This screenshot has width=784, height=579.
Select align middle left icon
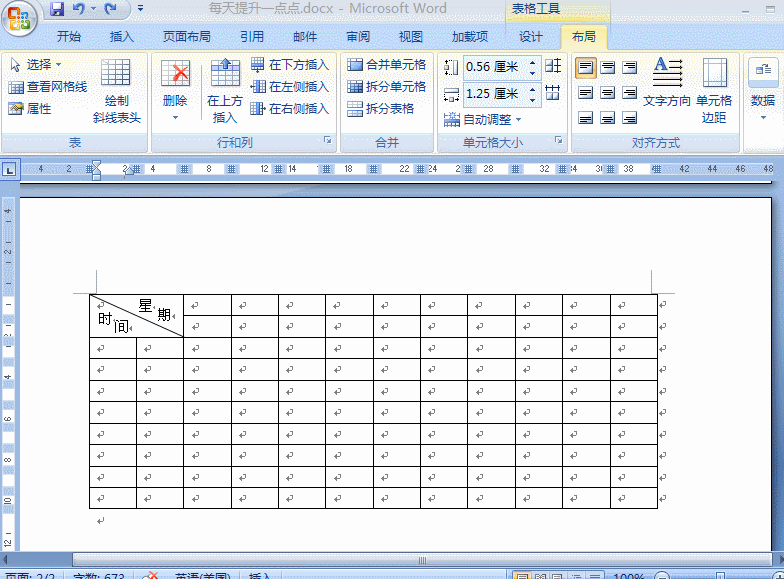tap(585, 92)
